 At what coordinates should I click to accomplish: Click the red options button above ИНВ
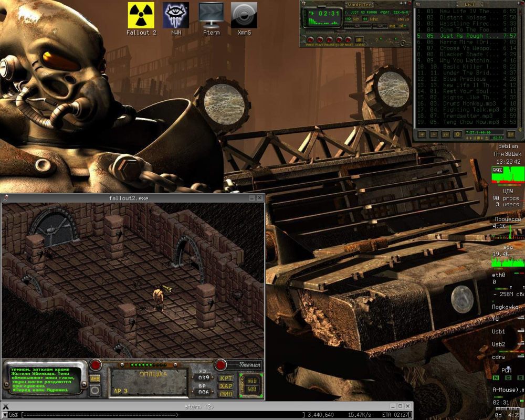pos(95,365)
